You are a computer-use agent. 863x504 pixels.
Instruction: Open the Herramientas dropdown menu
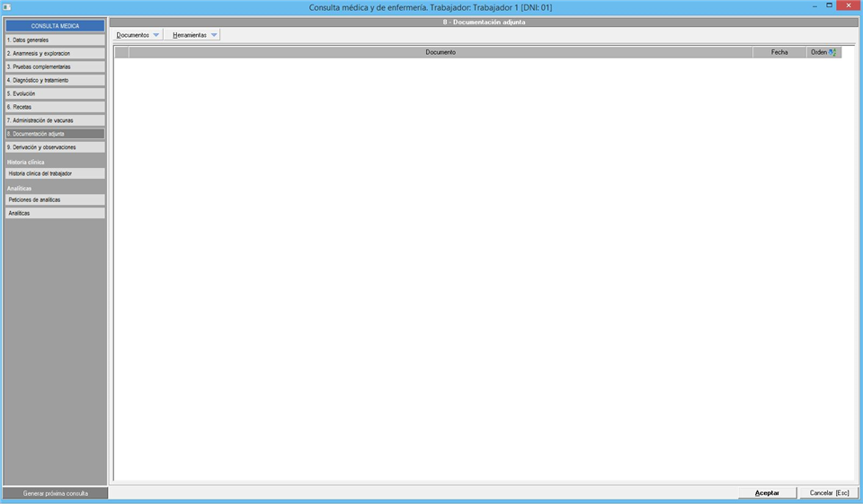[x=194, y=35]
